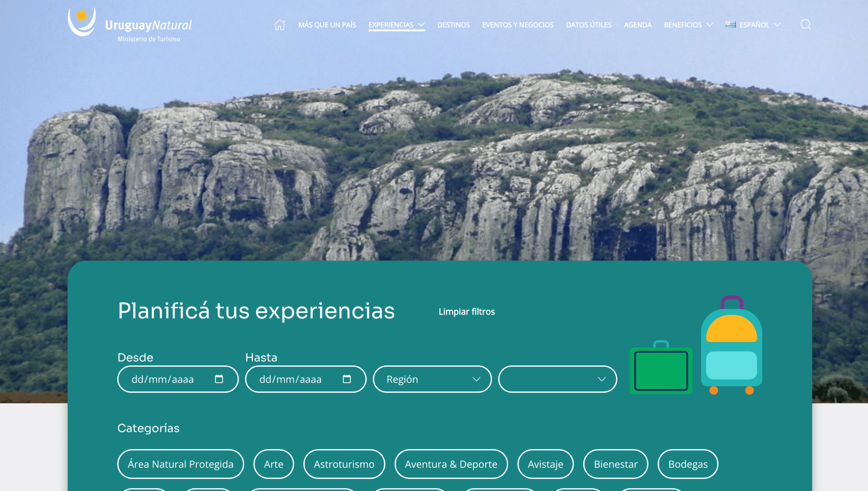Screen dimensions: 868x491
Task: Expand the Beneficios menu chevron
Action: (710, 25)
